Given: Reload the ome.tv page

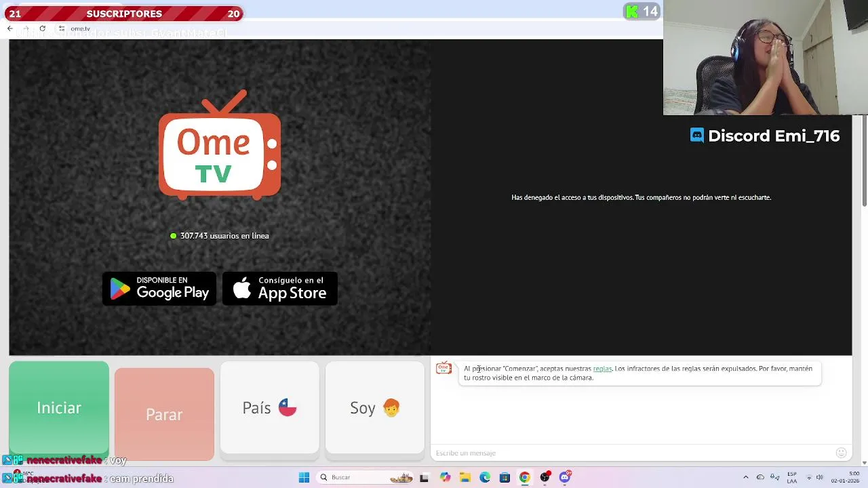Looking at the screenshot, I should coord(42,28).
